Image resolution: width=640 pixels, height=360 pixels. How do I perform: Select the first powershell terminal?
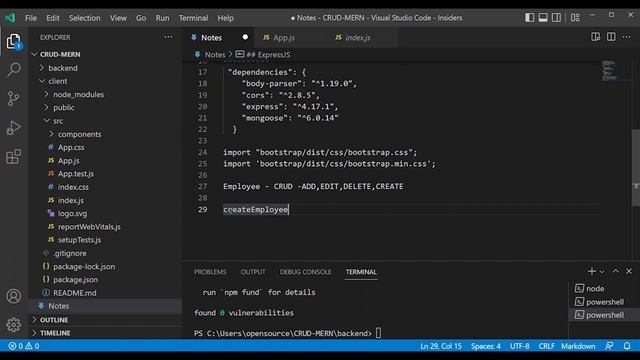tap(605, 302)
